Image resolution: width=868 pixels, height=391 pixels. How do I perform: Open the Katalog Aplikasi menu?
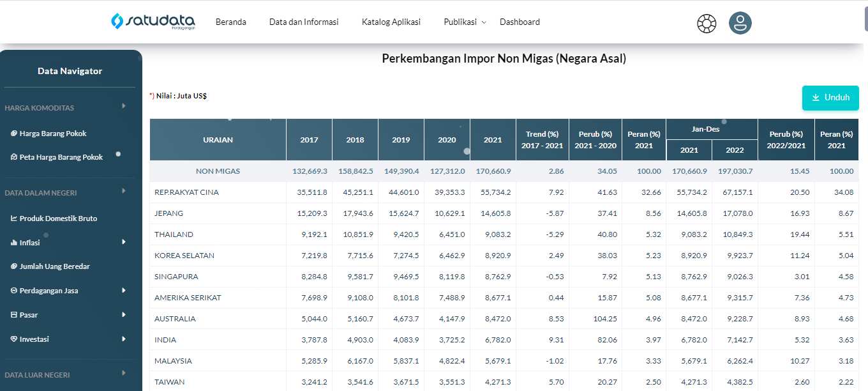coord(391,22)
